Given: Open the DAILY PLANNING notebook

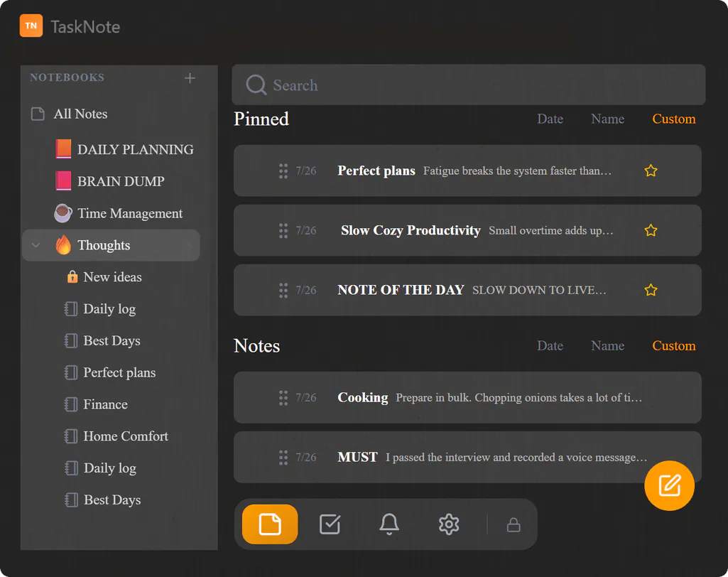Looking at the screenshot, I should (x=124, y=149).
